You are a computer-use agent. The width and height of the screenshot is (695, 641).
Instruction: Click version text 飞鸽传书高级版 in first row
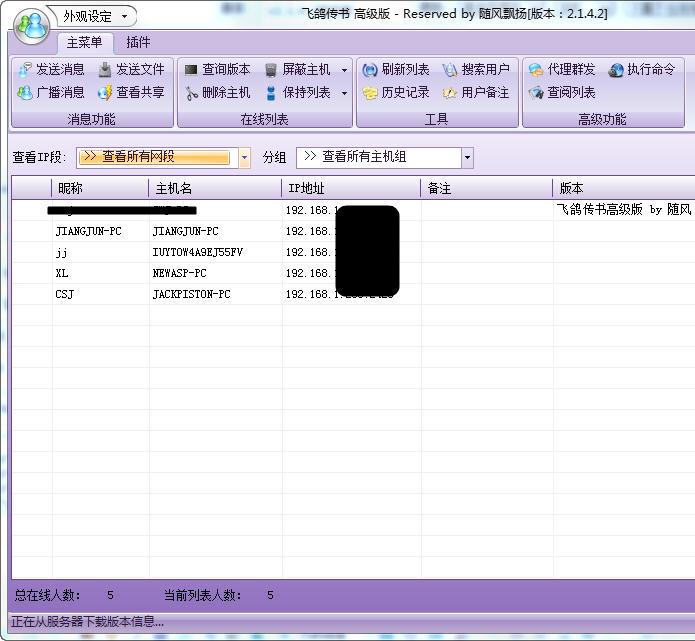599,210
